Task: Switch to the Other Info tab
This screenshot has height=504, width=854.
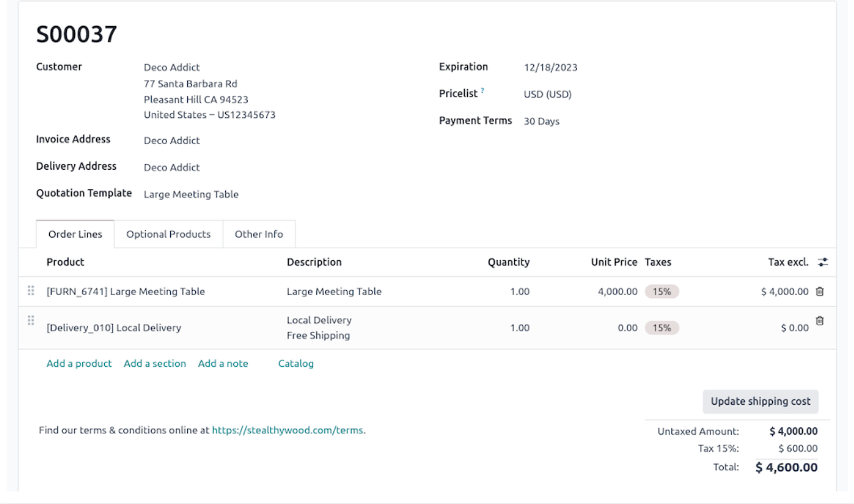Action: coord(258,235)
